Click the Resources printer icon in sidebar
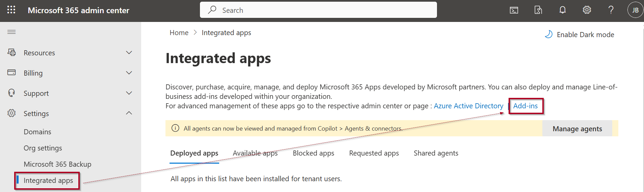This screenshot has height=192, width=644. tap(11, 52)
